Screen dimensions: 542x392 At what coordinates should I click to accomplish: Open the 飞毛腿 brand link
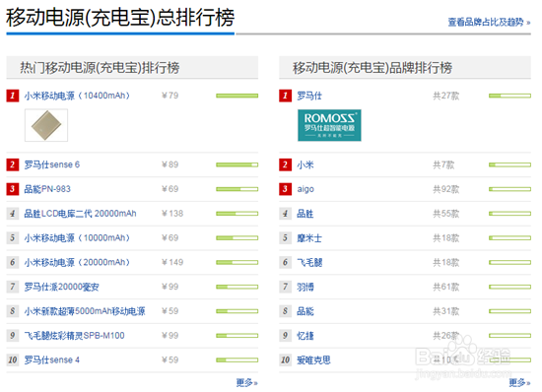309,263
